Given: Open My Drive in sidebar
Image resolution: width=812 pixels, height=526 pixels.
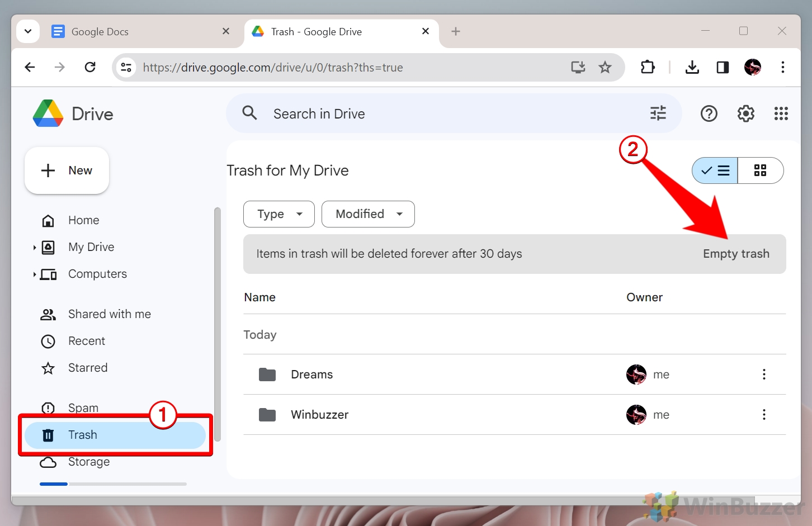Looking at the screenshot, I should coord(91,247).
